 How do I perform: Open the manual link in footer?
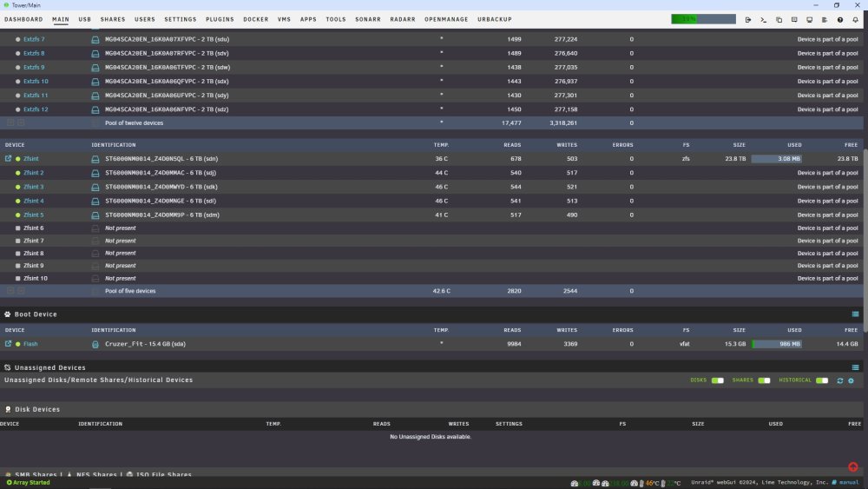pyautogui.click(x=848, y=482)
